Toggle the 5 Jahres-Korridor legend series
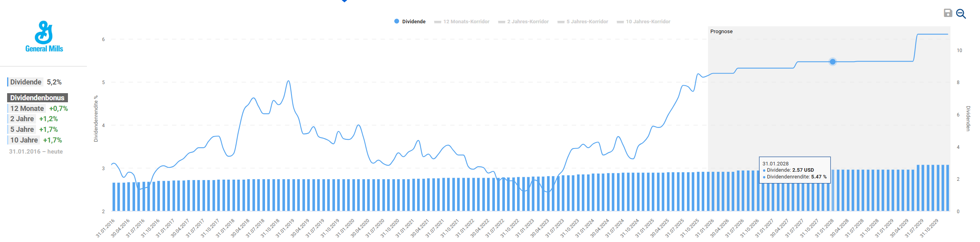The width and height of the screenshot is (980, 242). 583,22
